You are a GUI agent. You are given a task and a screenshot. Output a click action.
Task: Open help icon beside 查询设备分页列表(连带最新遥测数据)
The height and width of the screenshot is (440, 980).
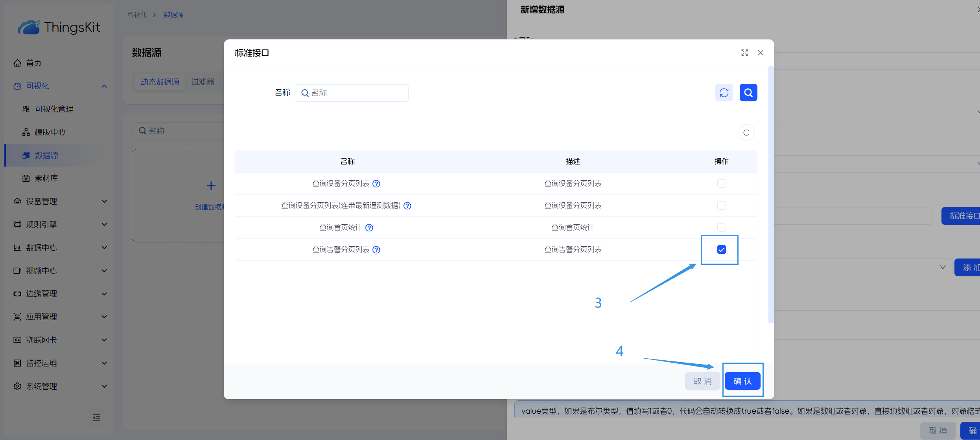pos(407,205)
